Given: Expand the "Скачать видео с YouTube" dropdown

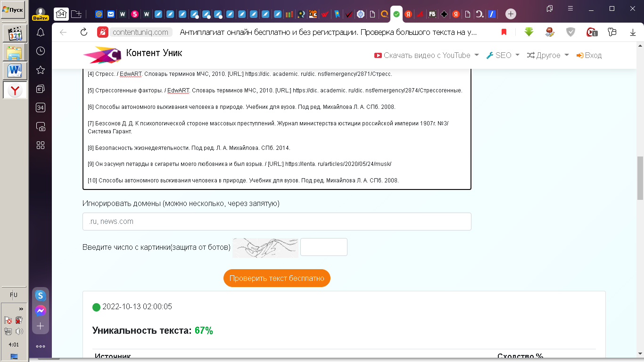Looking at the screenshot, I should coord(427,55).
